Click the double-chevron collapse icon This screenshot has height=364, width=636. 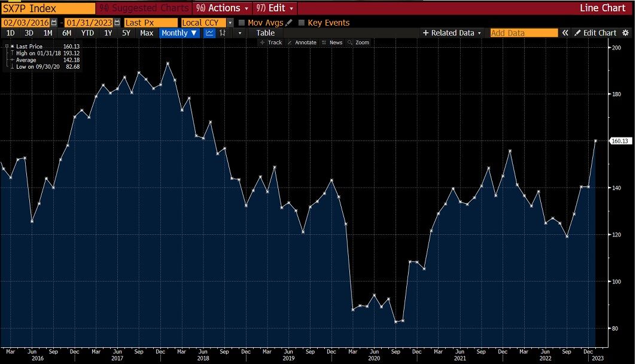click(565, 33)
